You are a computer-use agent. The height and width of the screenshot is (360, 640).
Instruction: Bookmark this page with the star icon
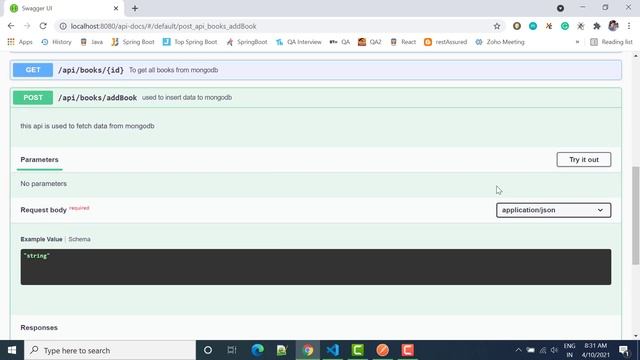[x=497, y=26]
